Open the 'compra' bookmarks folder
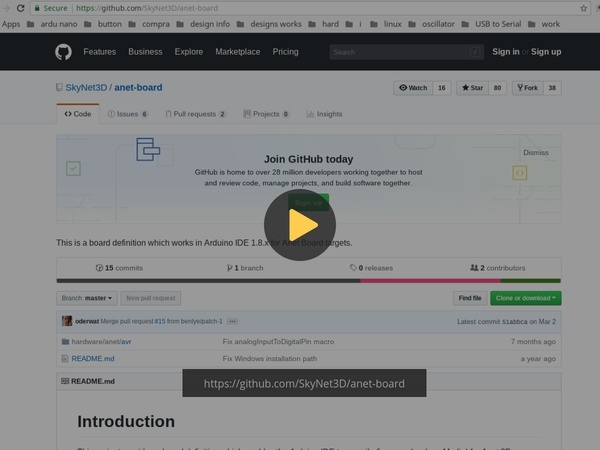Screen dimensions: 600x450 149,24
